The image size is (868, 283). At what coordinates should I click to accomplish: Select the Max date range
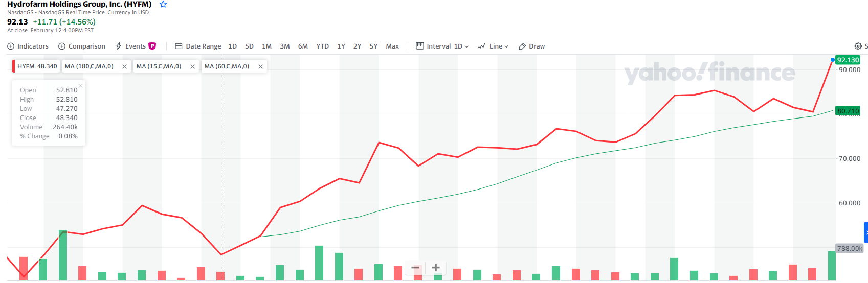392,46
